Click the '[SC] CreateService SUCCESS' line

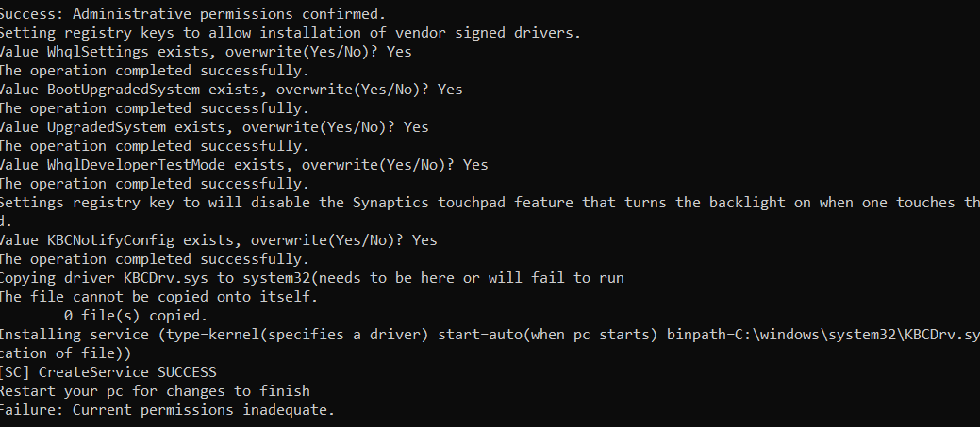point(108,372)
